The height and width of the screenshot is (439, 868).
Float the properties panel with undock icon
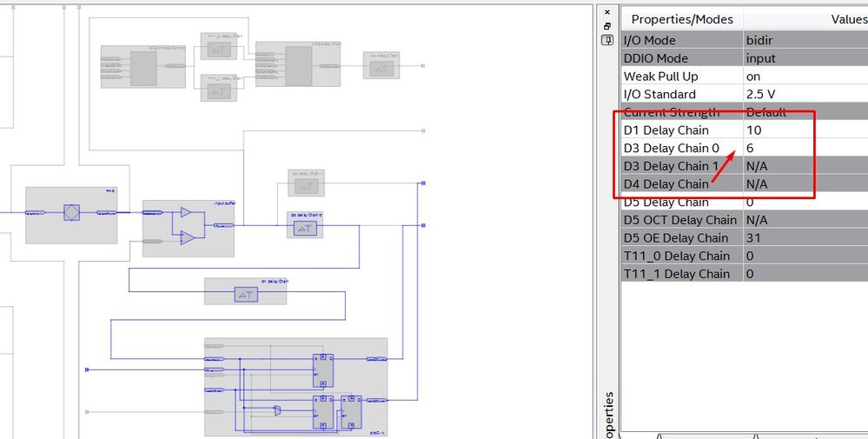(x=607, y=26)
